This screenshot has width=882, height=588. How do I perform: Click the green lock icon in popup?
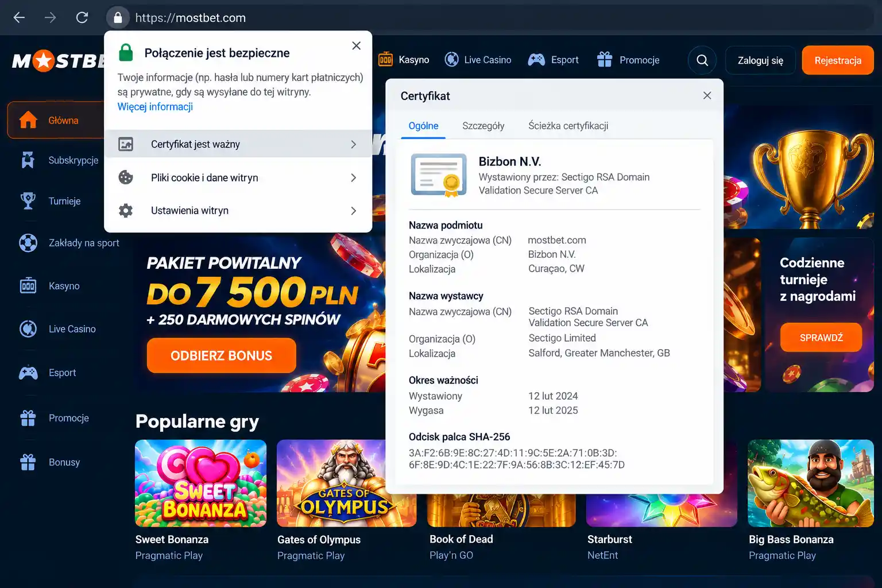pos(126,53)
